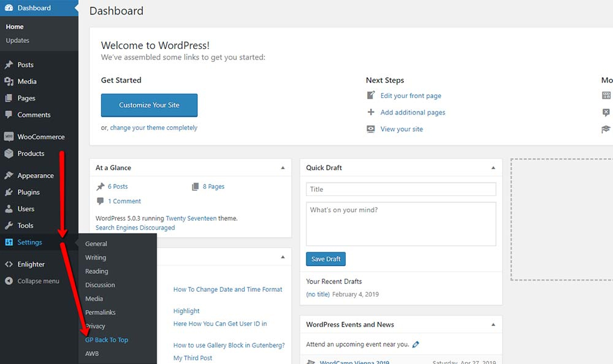This screenshot has height=364, width=613.
Task: Click the Settings sliders icon
Action: [9, 242]
